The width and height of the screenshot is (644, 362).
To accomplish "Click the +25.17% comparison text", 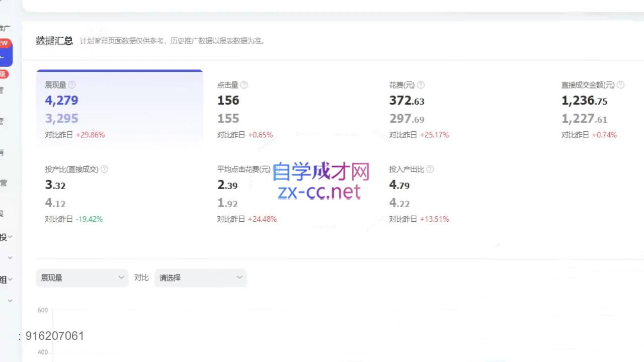I will click(x=434, y=135).
